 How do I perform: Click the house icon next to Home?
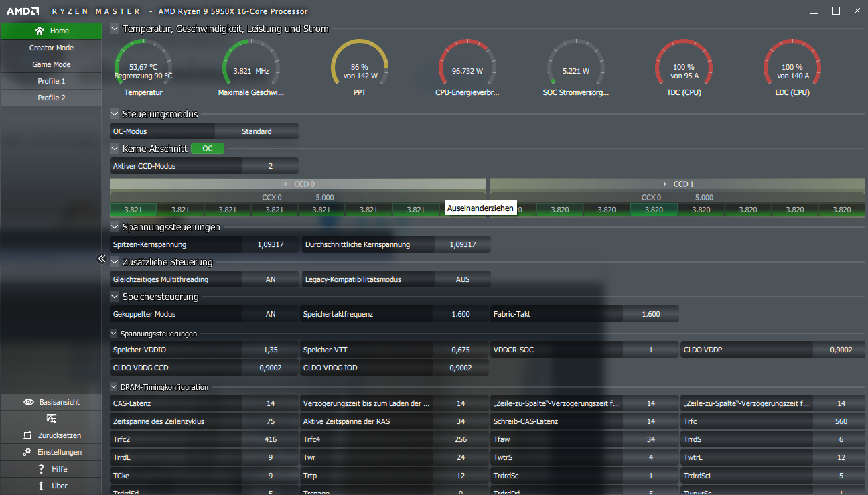[40, 31]
